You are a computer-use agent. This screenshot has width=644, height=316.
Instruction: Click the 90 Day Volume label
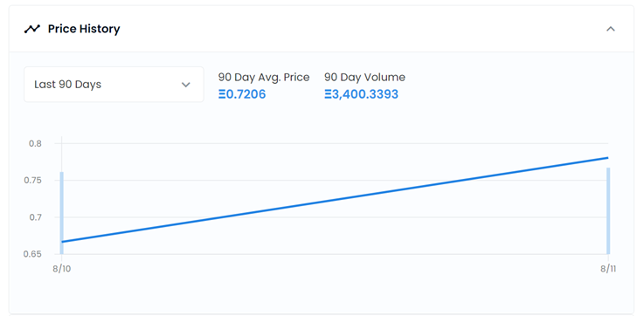pyautogui.click(x=364, y=77)
